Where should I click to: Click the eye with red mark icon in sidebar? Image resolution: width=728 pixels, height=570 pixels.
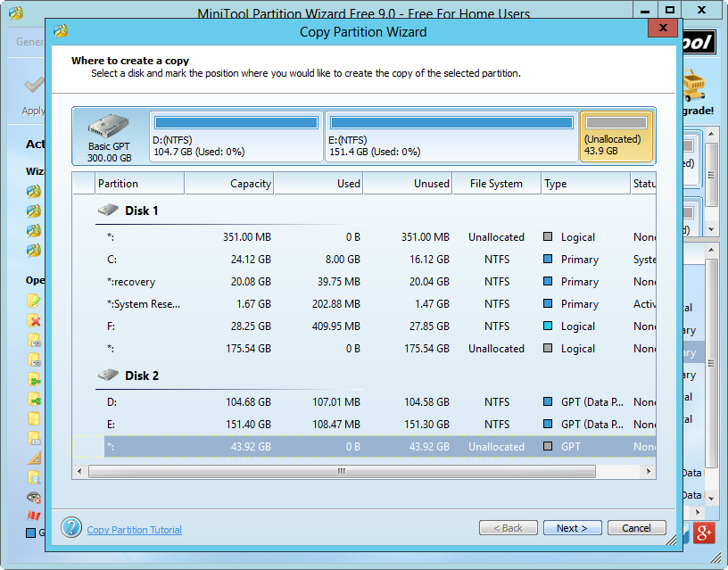(33, 497)
